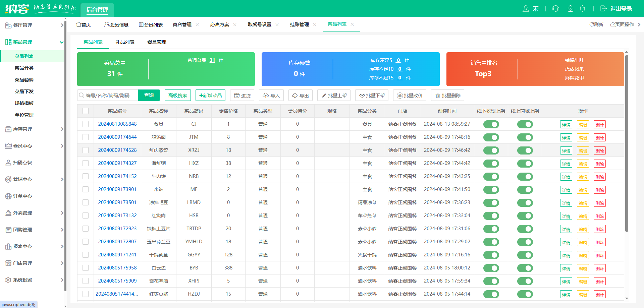Open the 进货 (stock purchase) function
Viewport: 644px width, 308px height.
point(242,95)
